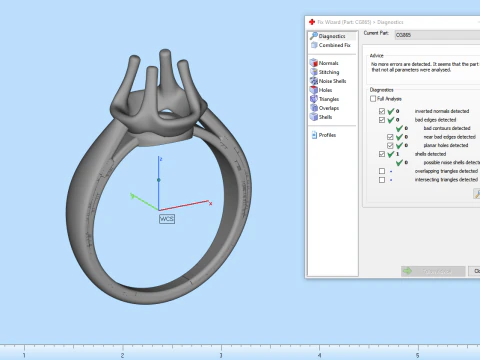Toggle the planar holes detected checkbox

390,145
